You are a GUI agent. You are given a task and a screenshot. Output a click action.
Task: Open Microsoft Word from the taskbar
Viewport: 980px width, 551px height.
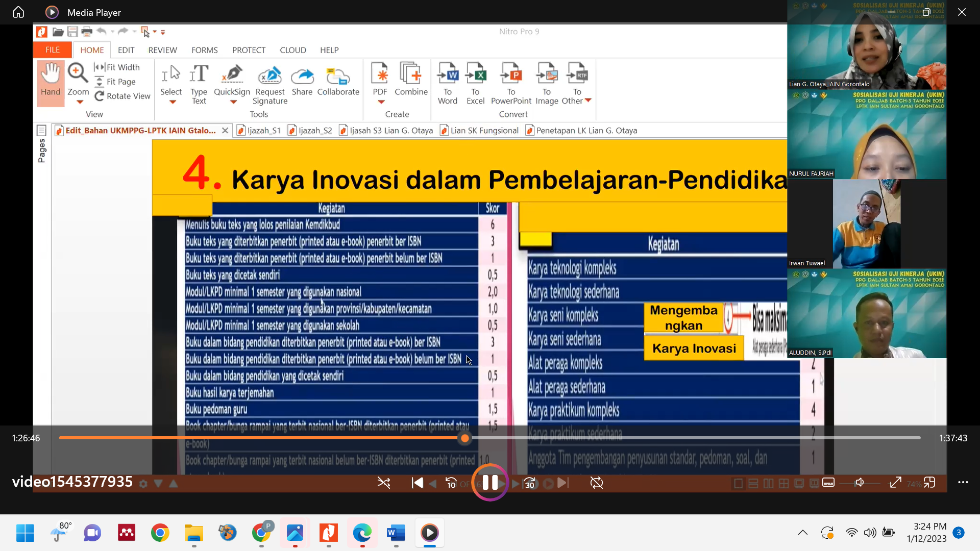tap(396, 533)
